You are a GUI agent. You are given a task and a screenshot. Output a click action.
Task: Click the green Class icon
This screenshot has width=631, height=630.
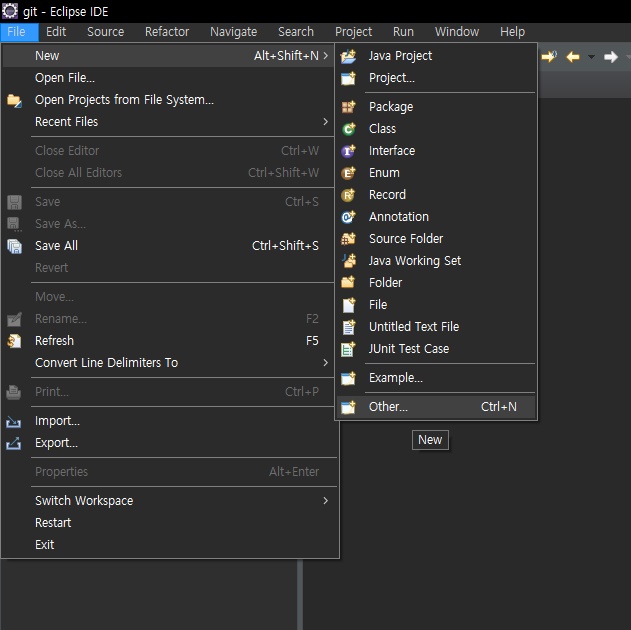(348, 129)
